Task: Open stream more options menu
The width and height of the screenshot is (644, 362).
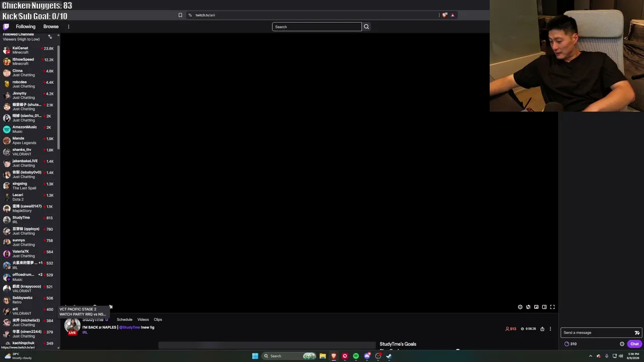Action: coord(550,329)
